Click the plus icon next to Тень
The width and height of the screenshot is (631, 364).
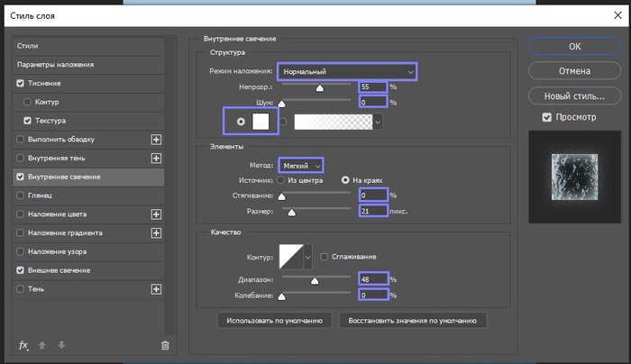[156, 289]
